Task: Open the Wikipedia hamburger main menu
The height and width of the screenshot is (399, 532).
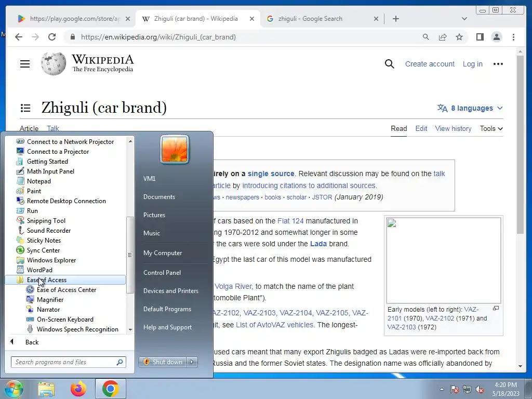Action: coord(25,64)
